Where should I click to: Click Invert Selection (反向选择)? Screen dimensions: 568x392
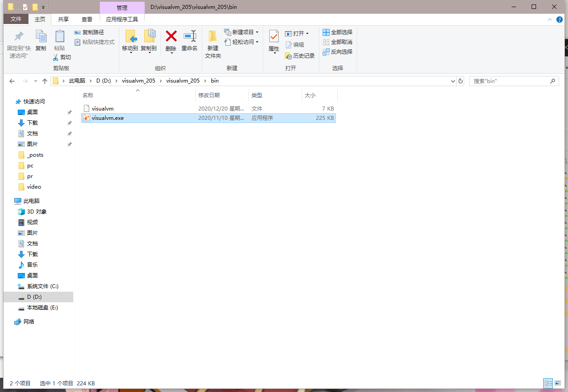click(x=337, y=52)
